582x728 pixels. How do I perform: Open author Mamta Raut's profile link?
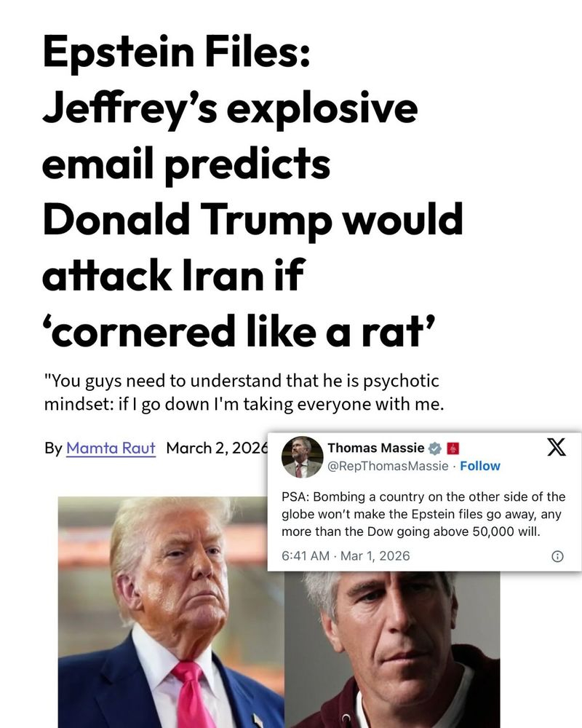click(111, 447)
